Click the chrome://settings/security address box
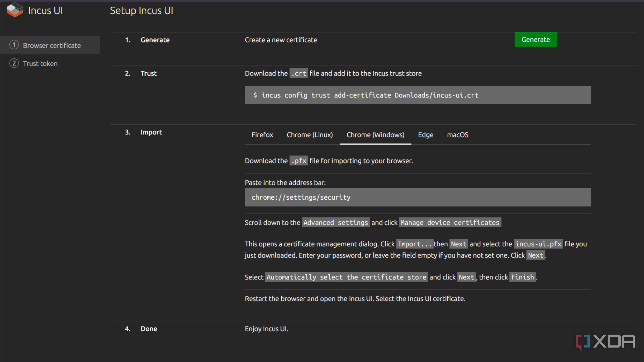 point(418,197)
